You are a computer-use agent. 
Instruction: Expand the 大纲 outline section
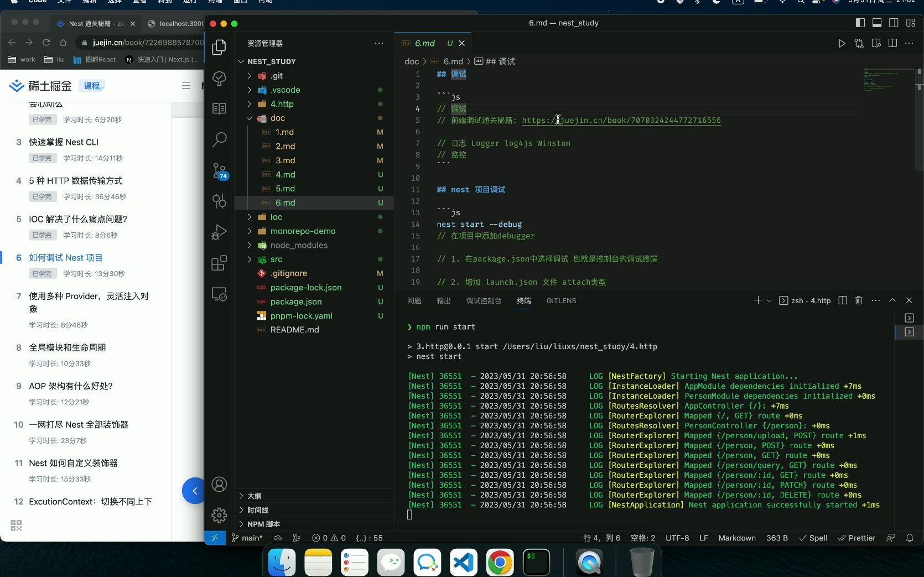(x=255, y=496)
